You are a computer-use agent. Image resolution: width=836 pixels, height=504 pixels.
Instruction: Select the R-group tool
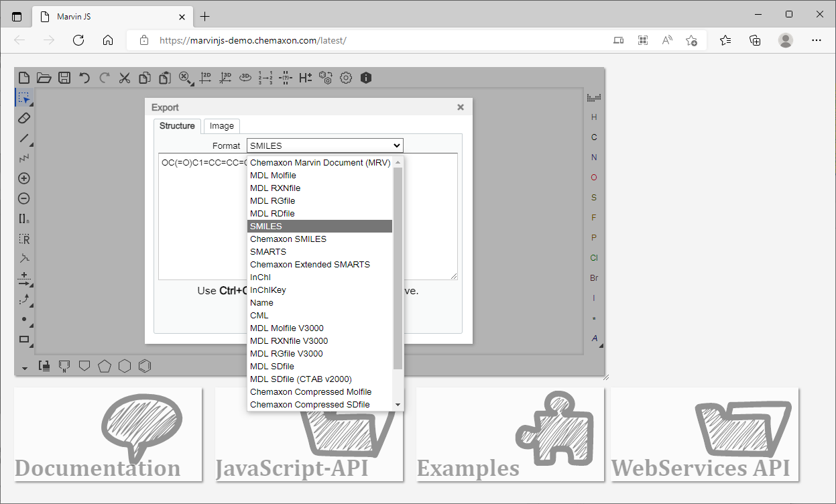(x=24, y=239)
